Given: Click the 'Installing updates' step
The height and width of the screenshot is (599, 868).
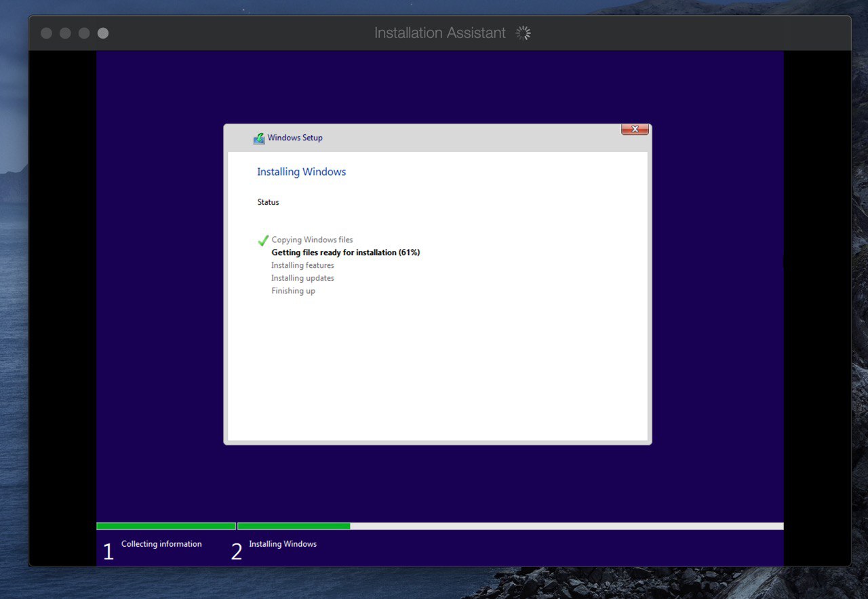Looking at the screenshot, I should pyautogui.click(x=302, y=278).
